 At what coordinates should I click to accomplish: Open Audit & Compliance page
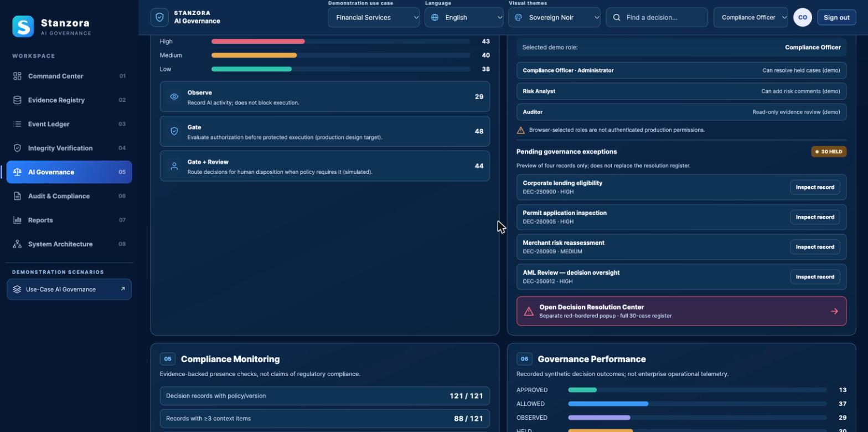tap(69, 196)
